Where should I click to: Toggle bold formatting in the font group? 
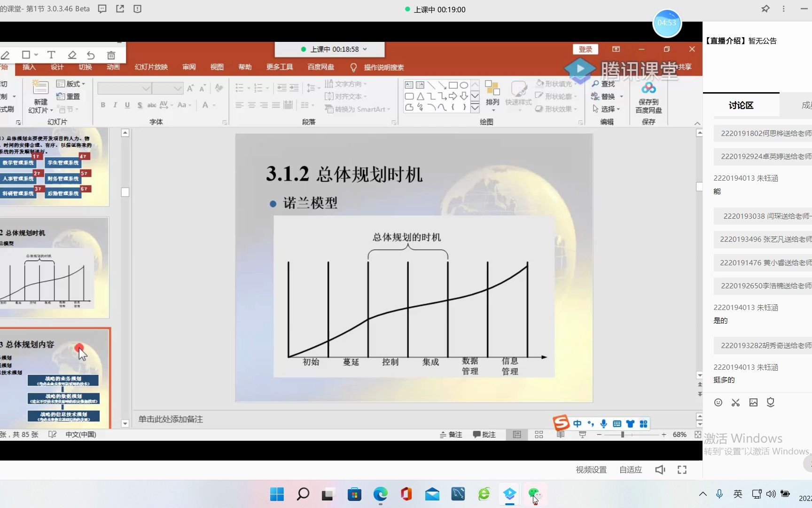103,105
